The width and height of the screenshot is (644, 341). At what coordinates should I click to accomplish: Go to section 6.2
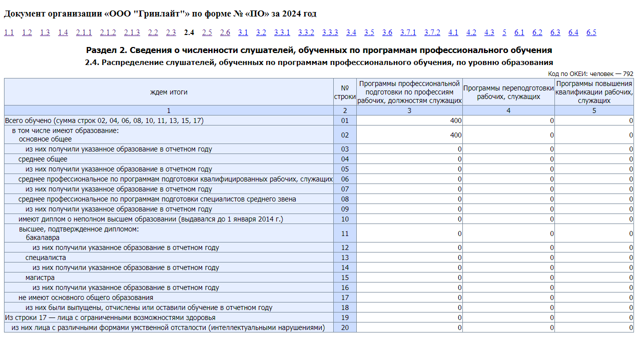pos(537,32)
